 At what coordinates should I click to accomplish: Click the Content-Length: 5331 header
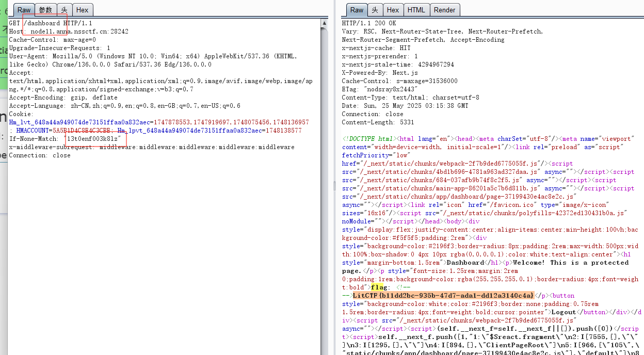coord(378,122)
